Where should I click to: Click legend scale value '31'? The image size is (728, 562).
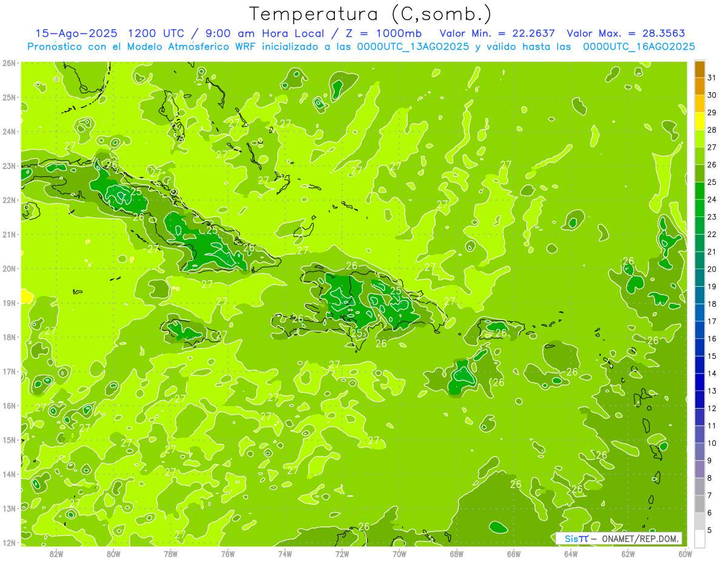pos(712,78)
